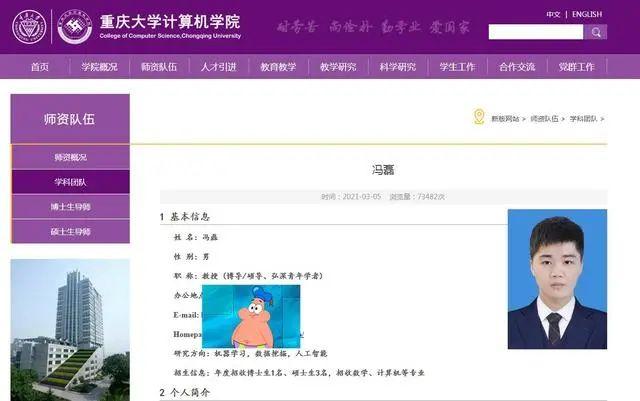
Task: Open the 教育教学 navigation item
Action: 278,67
